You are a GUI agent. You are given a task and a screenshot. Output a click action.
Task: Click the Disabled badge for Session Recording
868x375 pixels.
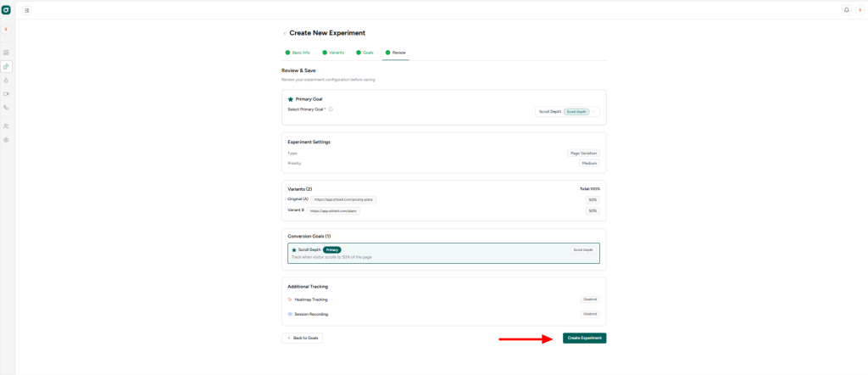click(x=590, y=314)
